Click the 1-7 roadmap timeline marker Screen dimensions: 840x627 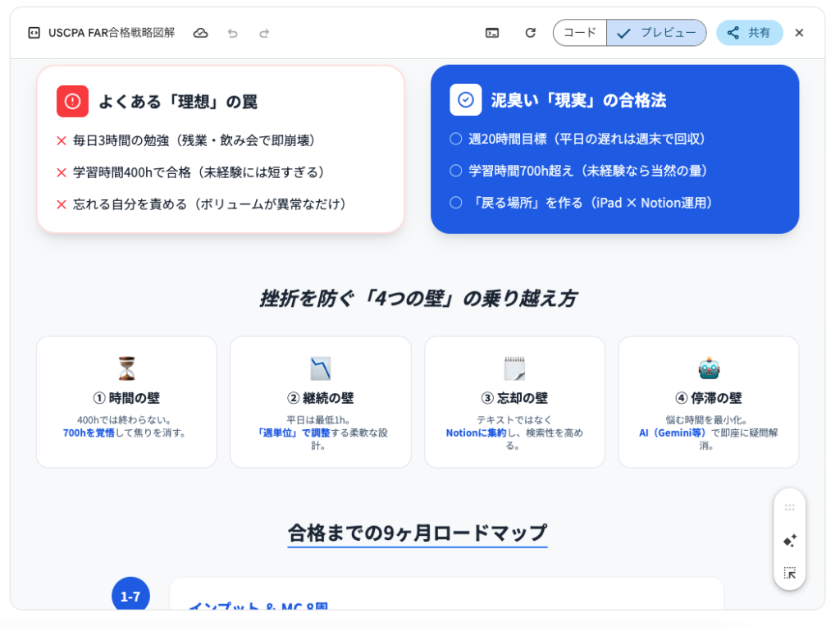coord(130,597)
